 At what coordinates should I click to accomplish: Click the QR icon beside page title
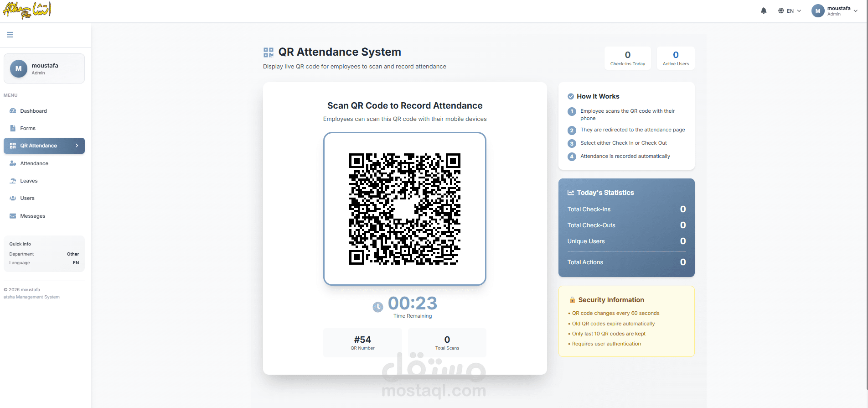pyautogui.click(x=269, y=52)
